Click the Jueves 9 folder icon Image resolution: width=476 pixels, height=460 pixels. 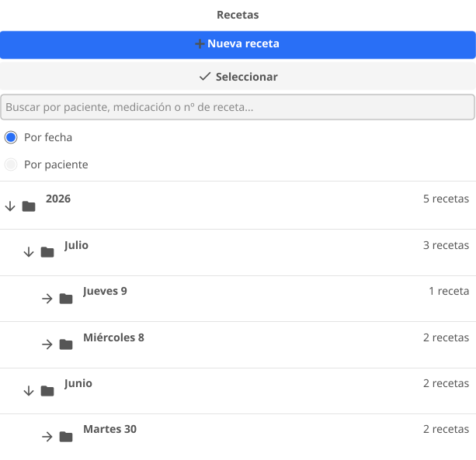tap(66, 299)
